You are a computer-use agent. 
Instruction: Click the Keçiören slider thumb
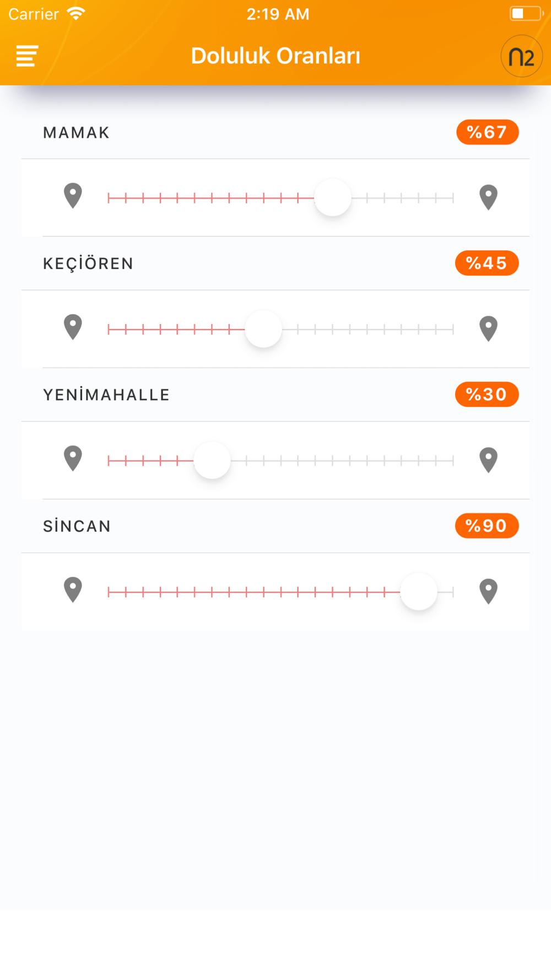(x=263, y=329)
